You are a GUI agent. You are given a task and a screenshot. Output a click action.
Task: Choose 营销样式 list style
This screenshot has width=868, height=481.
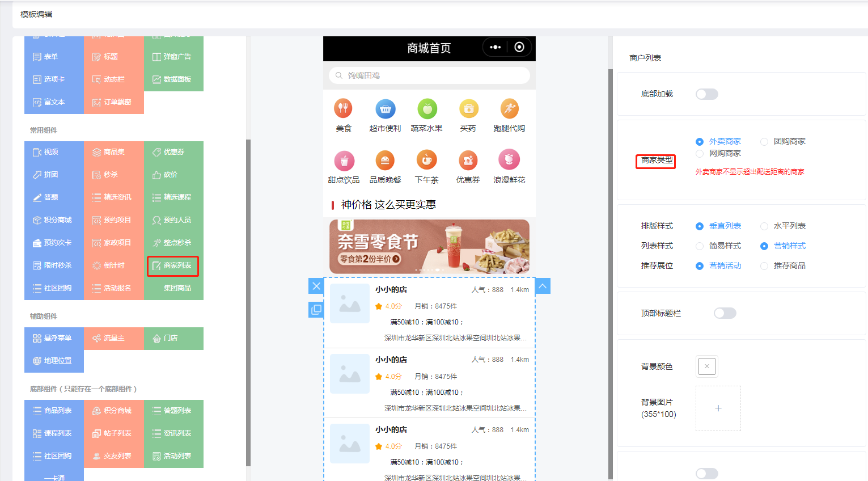coord(783,246)
